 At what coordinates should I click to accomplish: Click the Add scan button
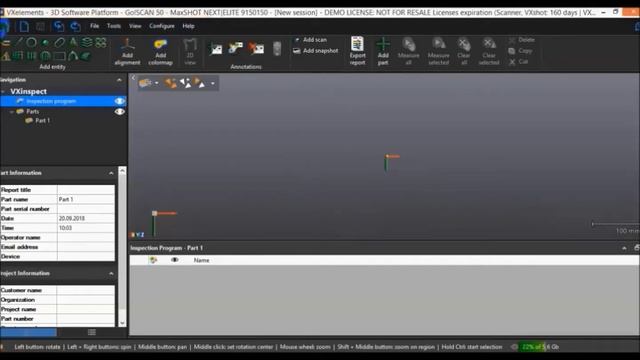point(310,40)
